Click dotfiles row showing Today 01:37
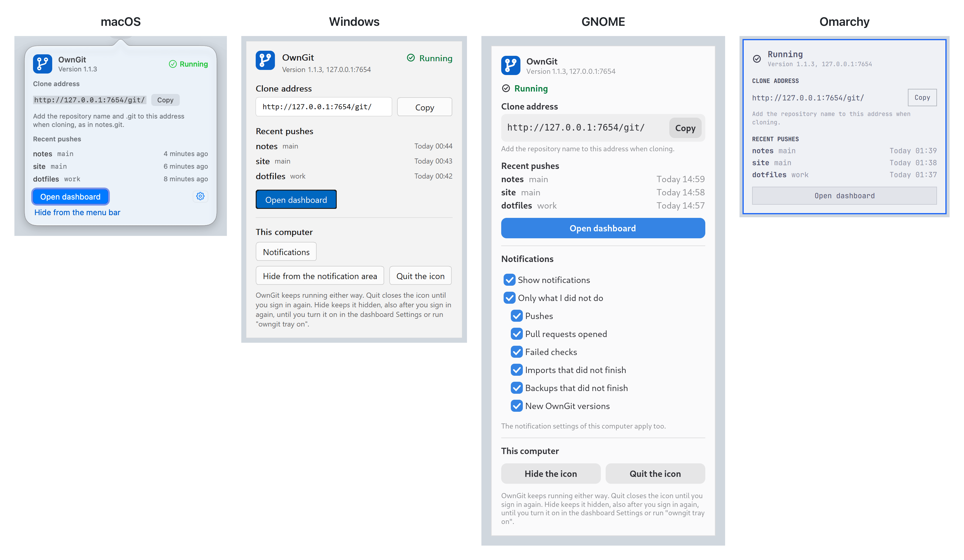 [844, 175]
